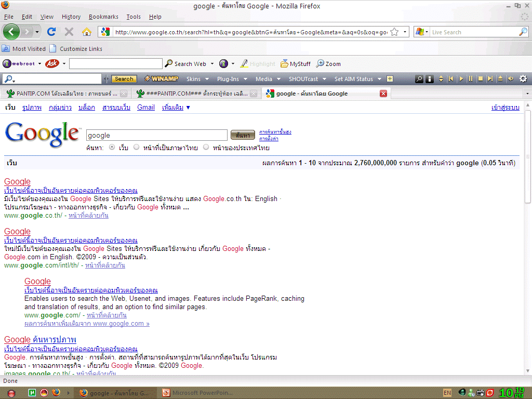Click เข้าสู่ระบบ sign in link
Image resolution: width=532 pixels, height=399 pixels.
(x=505, y=108)
